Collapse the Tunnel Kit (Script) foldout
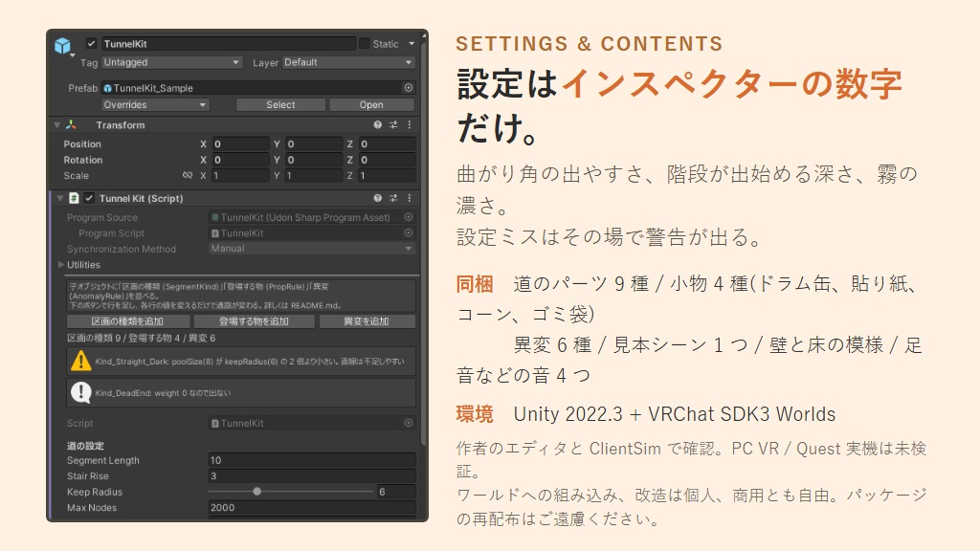The image size is (980, 551). [60, 198]
